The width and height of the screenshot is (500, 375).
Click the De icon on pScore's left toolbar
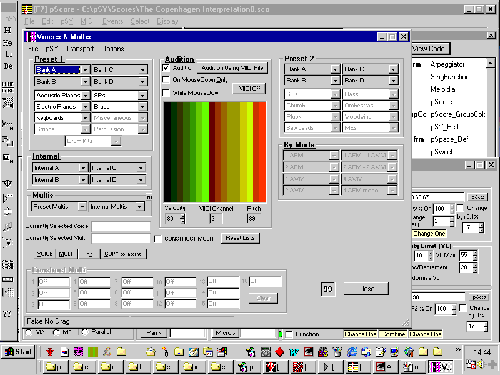[8, 66]
